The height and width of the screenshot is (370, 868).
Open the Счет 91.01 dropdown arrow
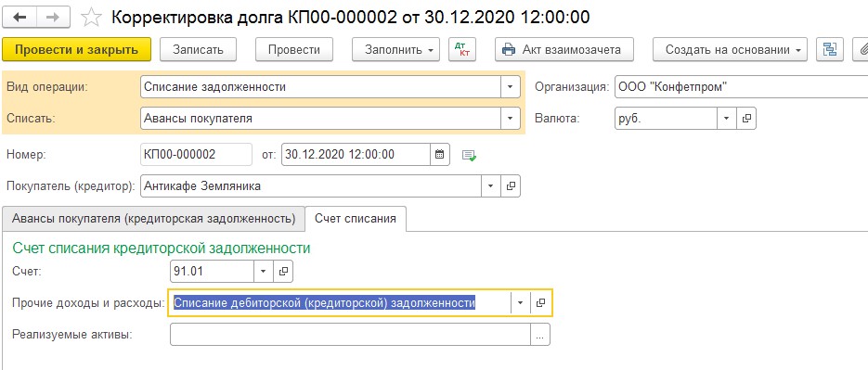point(263,271)
